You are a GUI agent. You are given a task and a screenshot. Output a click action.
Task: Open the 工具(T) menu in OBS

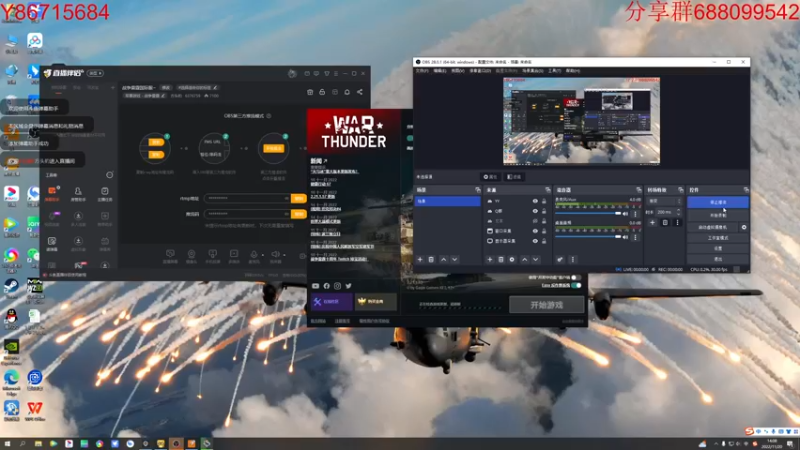(x=555, y=71)
